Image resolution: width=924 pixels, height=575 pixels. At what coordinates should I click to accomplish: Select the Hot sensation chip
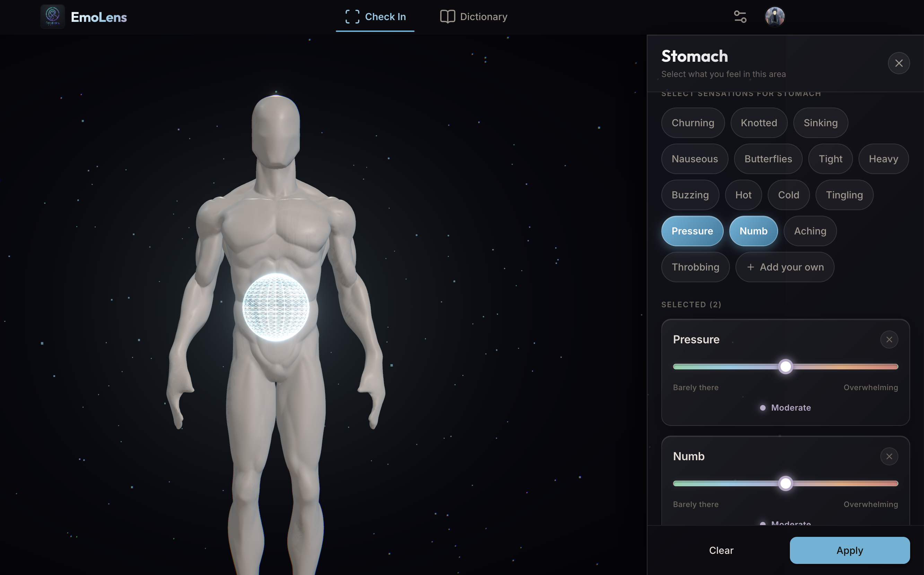point(743,195)
